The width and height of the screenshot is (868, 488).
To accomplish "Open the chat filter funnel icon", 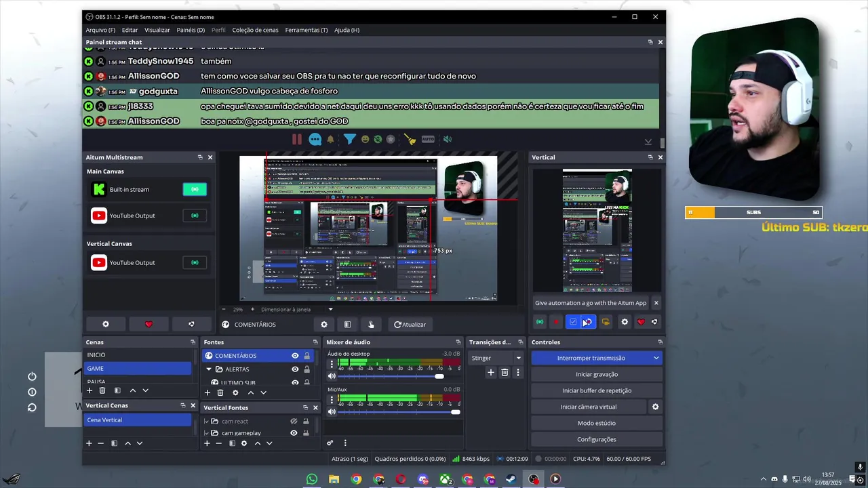I will click(349, 139).
